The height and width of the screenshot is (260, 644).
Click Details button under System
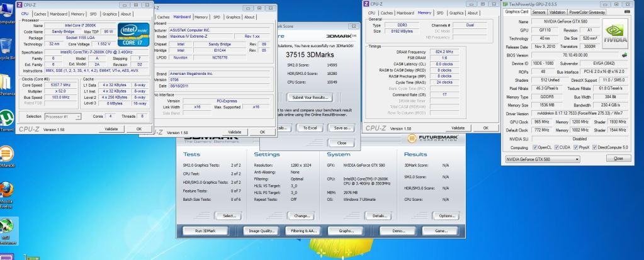click(x=378, y=216)
